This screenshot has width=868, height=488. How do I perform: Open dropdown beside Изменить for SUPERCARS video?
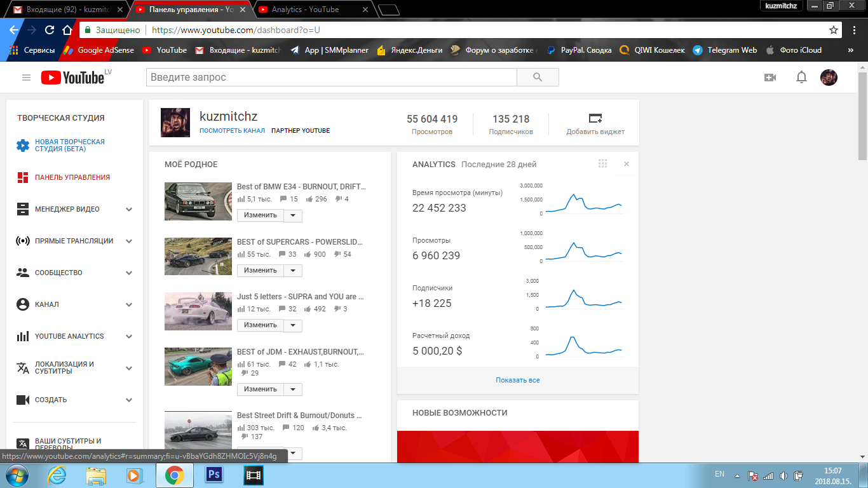pos(293,271)
